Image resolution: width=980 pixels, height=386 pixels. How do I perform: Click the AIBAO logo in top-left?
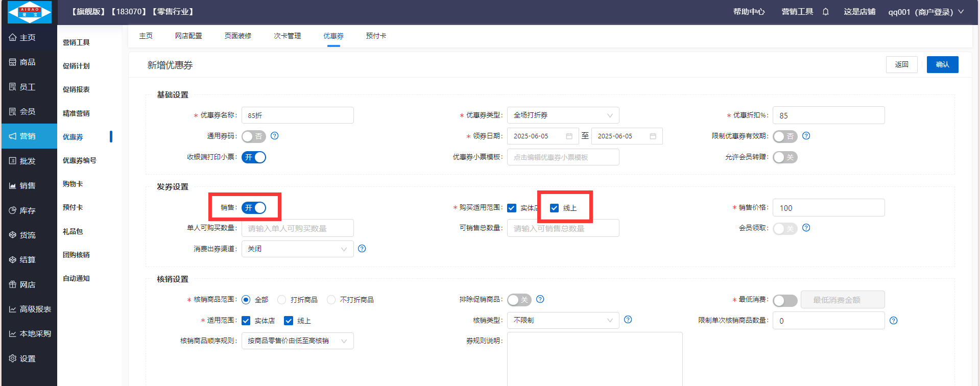[30, 12]
